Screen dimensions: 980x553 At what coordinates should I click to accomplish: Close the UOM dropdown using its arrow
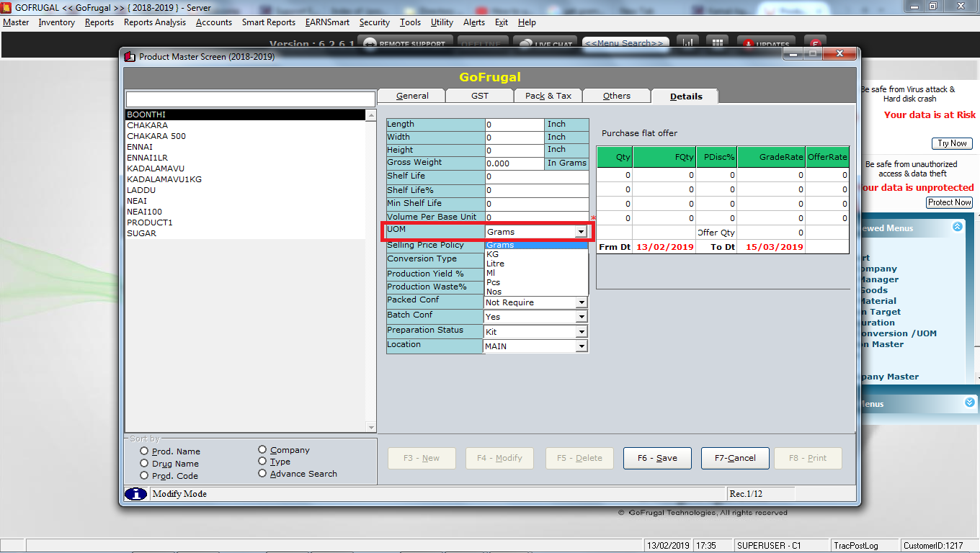[581, 232]
